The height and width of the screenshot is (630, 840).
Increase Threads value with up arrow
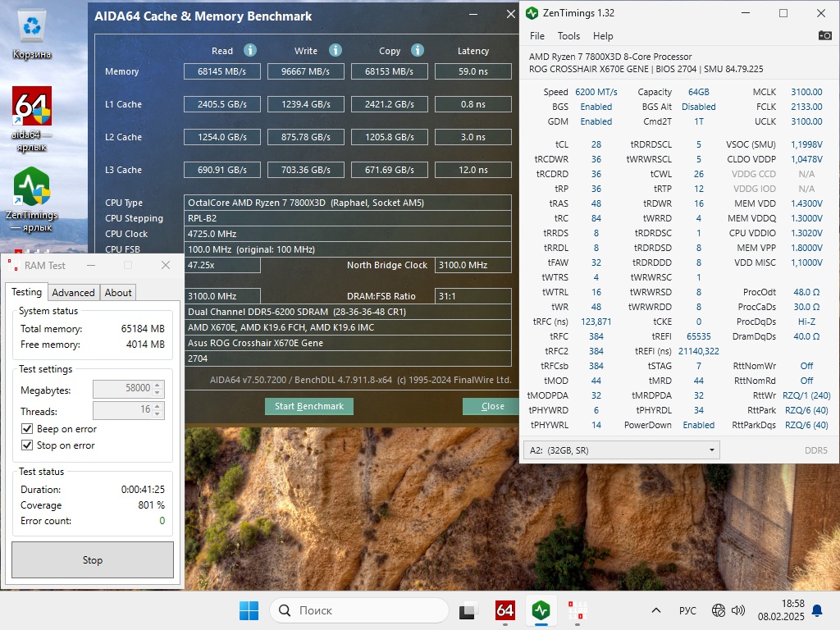[x=157, y=407]
